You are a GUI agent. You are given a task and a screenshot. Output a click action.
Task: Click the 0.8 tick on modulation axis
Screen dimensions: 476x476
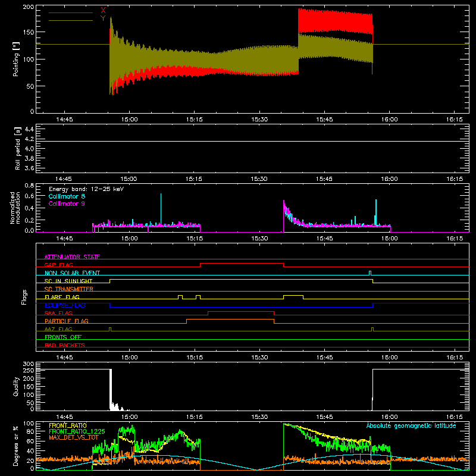coord(29,185)
